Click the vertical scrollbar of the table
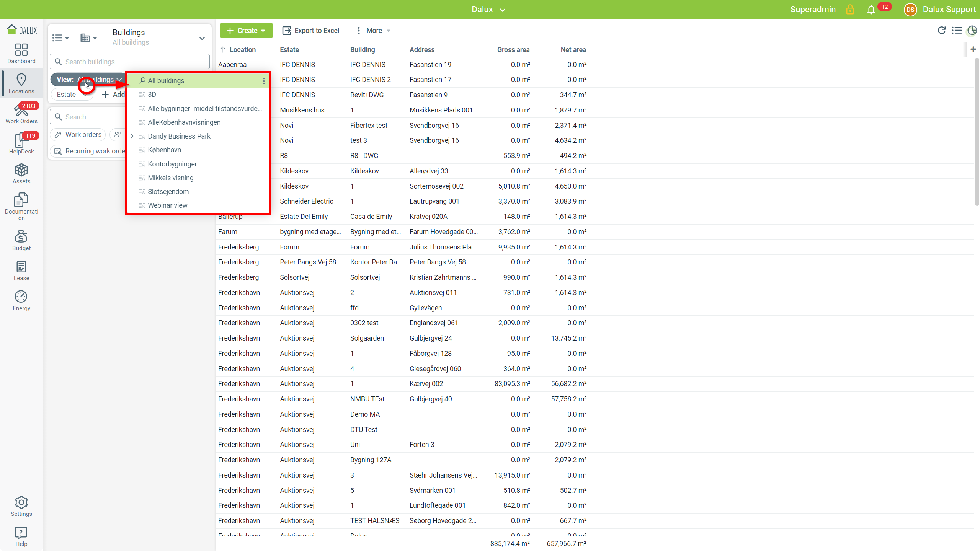980x551 pixels. [x=977, y=132]
